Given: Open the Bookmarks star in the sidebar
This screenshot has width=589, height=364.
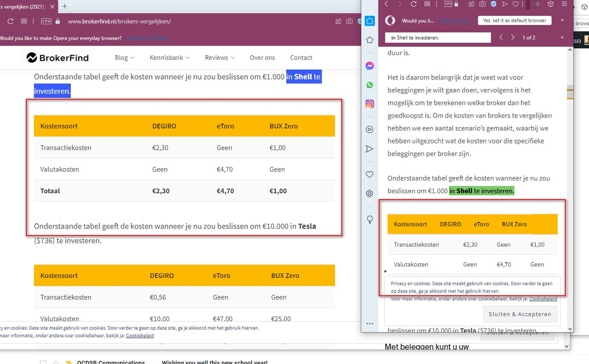Looking at the screenshot, I should tap(370, 40).
